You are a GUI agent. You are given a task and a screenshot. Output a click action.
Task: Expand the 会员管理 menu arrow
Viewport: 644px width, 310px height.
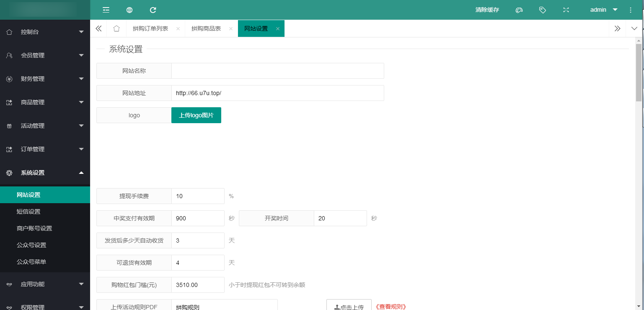[81, 55]
